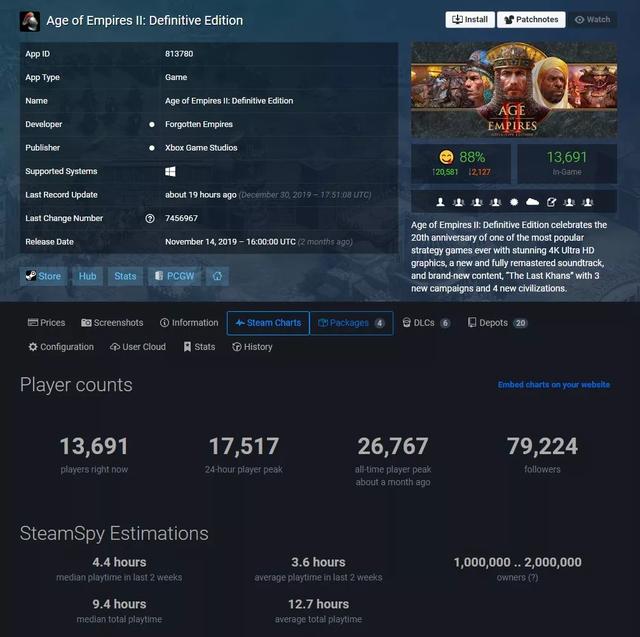Click the PCGW wiki link
The height and width of the screenshot is (637, 640).
tap(175, 276)
